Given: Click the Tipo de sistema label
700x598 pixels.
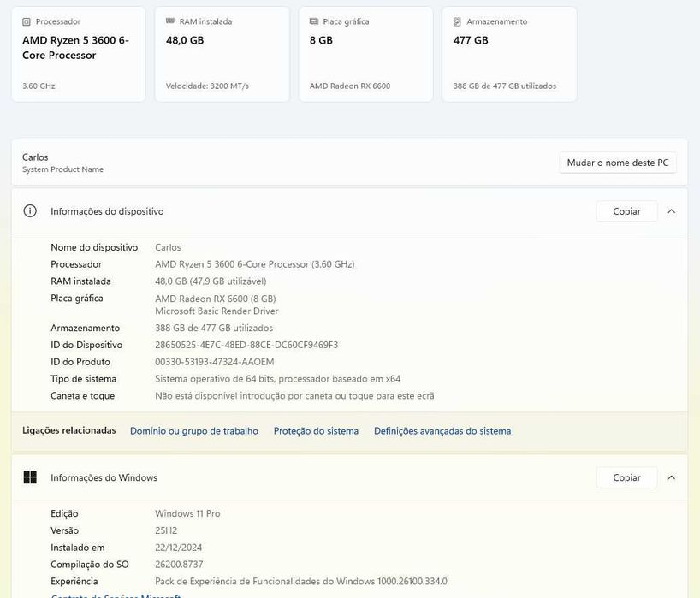Looking at the screenshot, I should pos(84,379).
